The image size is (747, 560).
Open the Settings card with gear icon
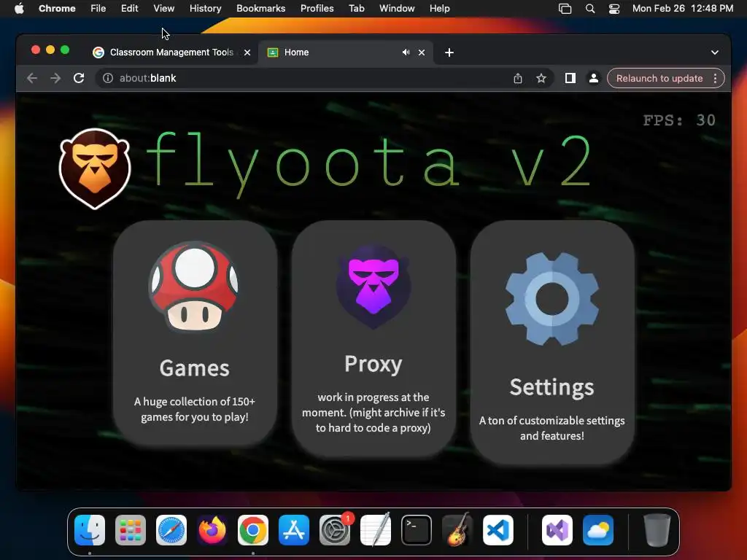552,343
